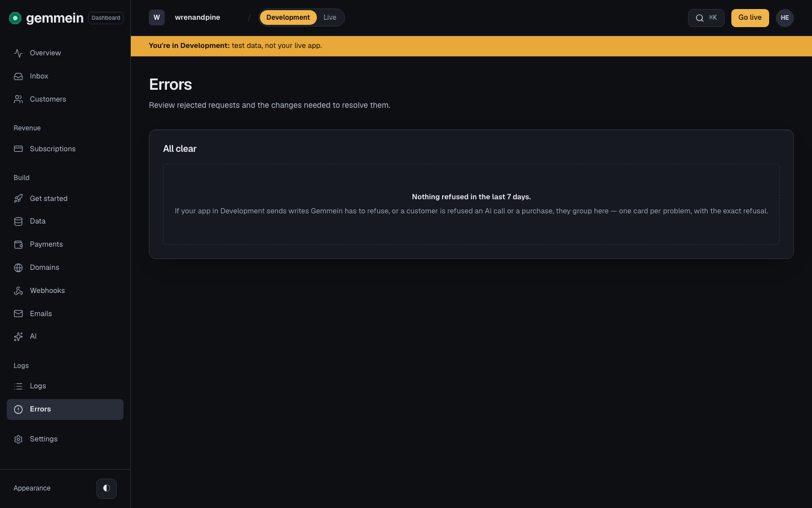Open Overview via its pulse icon
This screenshot has width=812, height=508.
(19, 53)
